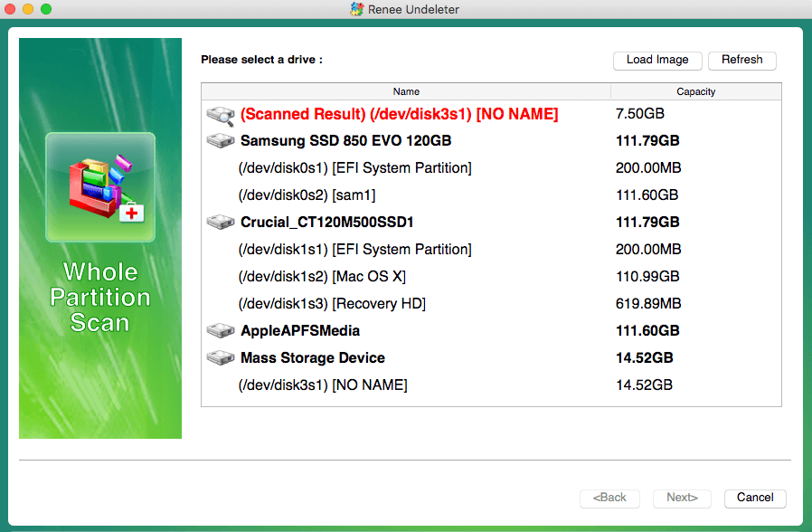Choose (/dev/disk0s1) EFI System Partition
Viewport: 812px width, 532px height.
click(x=354, y=168)
